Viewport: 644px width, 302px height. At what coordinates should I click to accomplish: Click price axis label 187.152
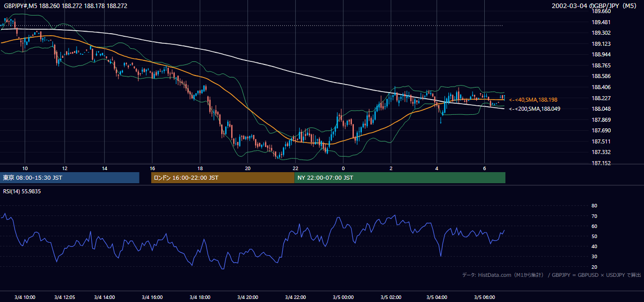[601, 163]
